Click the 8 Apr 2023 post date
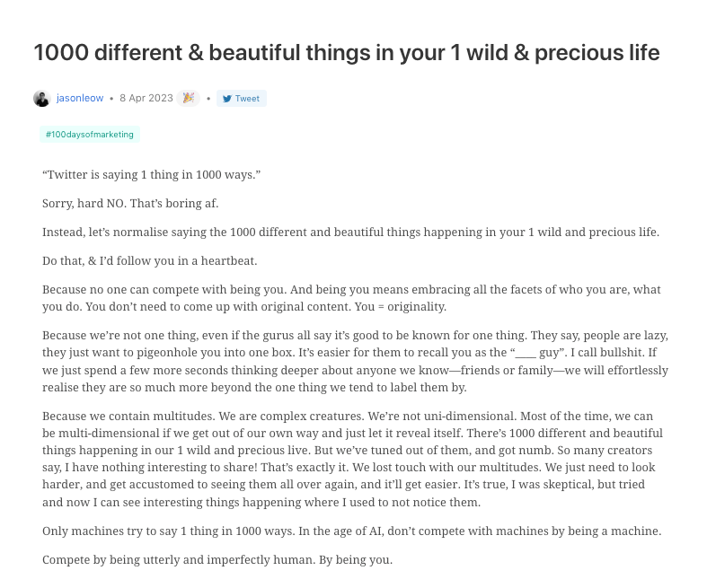 [x=146, y=99]
